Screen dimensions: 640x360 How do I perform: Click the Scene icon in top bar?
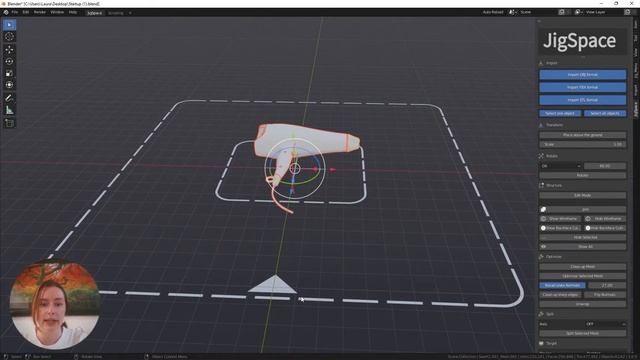point(512,12)
